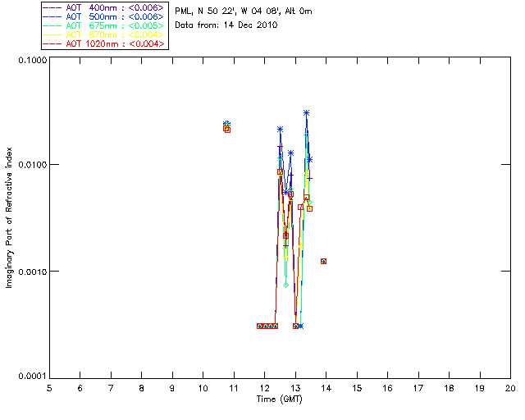
Task: Click the 0.0010 y-axis tick label
Action: (x=33, y=272)
